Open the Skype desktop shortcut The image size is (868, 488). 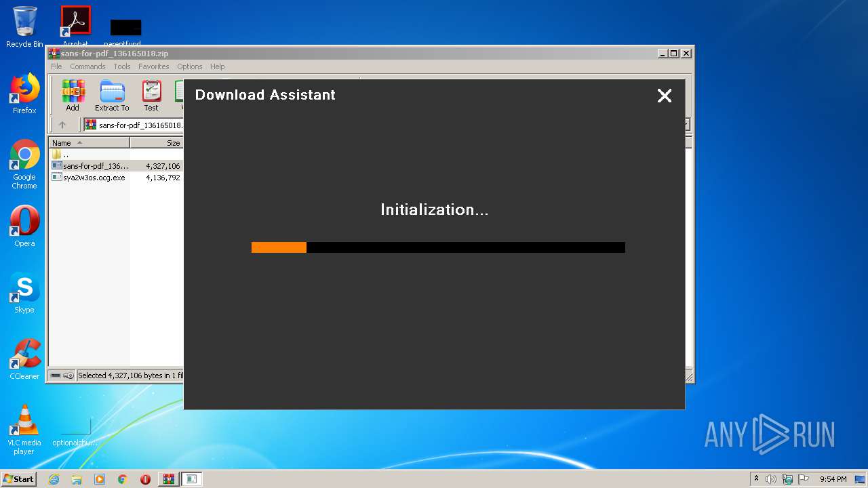pyautogui.click(x=24, y=293)
